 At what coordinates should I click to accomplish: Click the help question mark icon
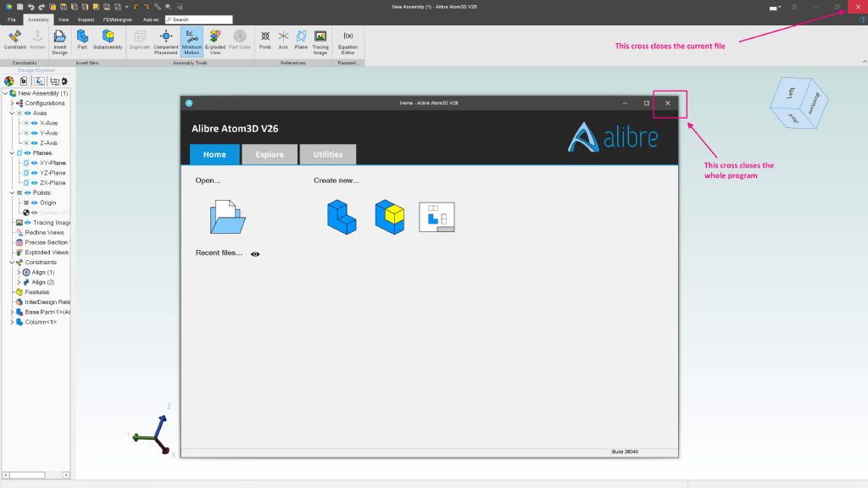coord(862,19)
